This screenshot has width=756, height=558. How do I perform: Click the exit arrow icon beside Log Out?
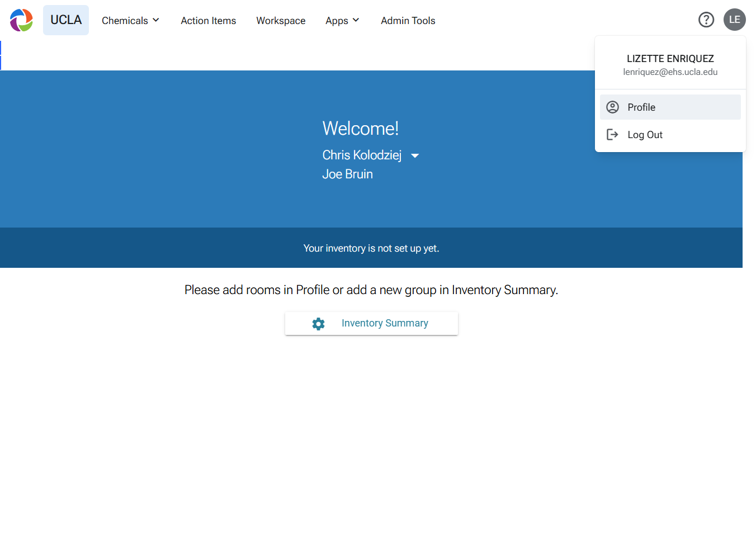click(x=613, y=135)
